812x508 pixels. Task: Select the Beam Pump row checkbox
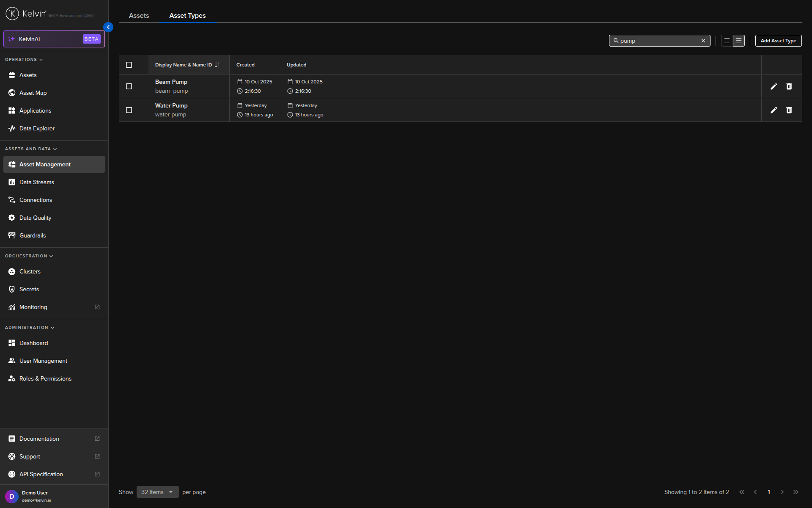[129, 86]
